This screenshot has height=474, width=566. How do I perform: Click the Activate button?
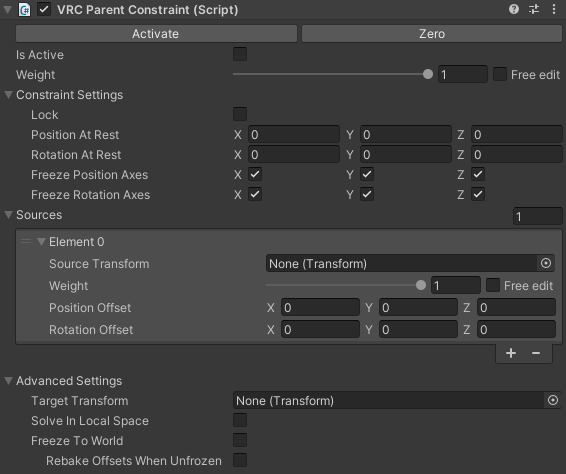[156, 34]
